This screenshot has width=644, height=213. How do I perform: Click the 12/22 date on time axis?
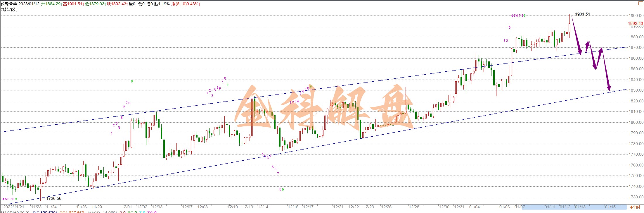354,207
